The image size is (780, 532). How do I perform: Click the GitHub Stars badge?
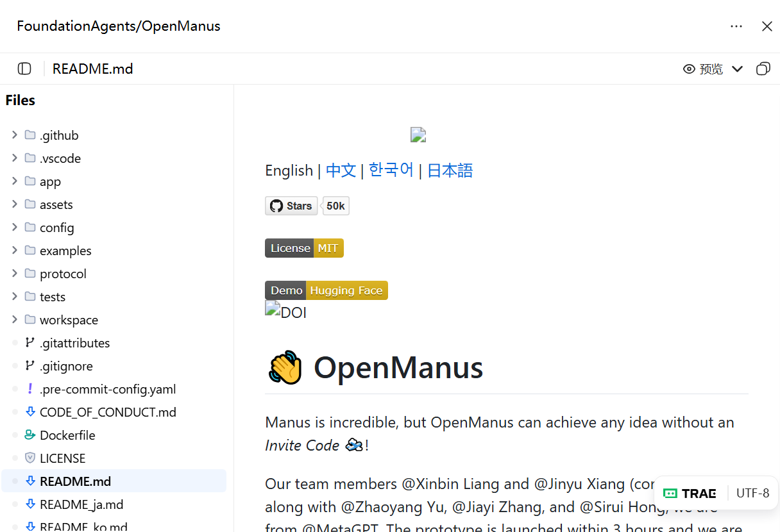291,206
